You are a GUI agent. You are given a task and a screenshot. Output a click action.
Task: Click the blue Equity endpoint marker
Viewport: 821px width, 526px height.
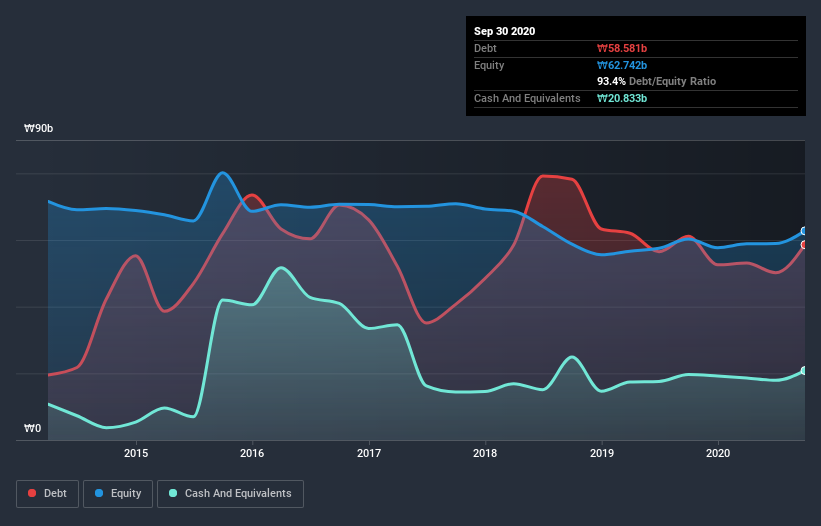pos(804,231)
